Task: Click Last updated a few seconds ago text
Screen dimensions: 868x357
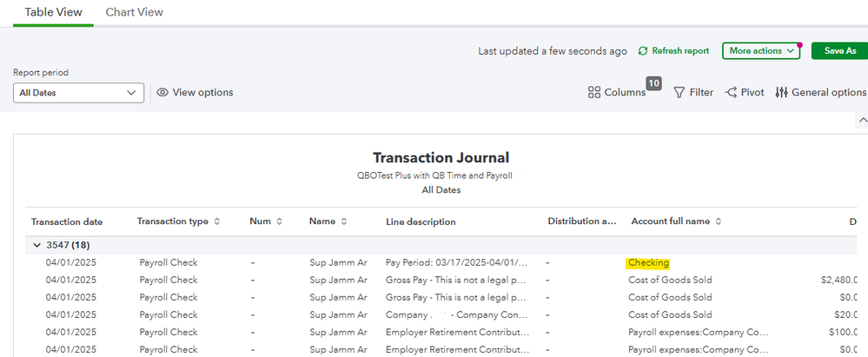Action: (553, 51)
